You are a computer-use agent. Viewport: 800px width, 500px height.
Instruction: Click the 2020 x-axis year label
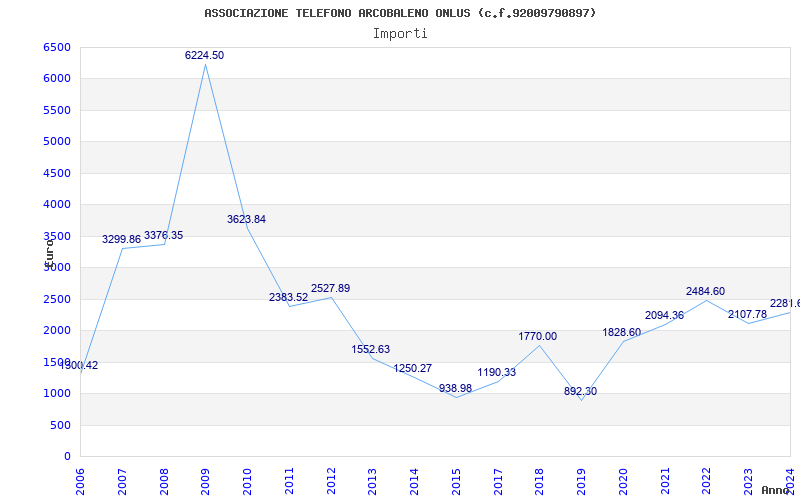[x=623, y=482]
